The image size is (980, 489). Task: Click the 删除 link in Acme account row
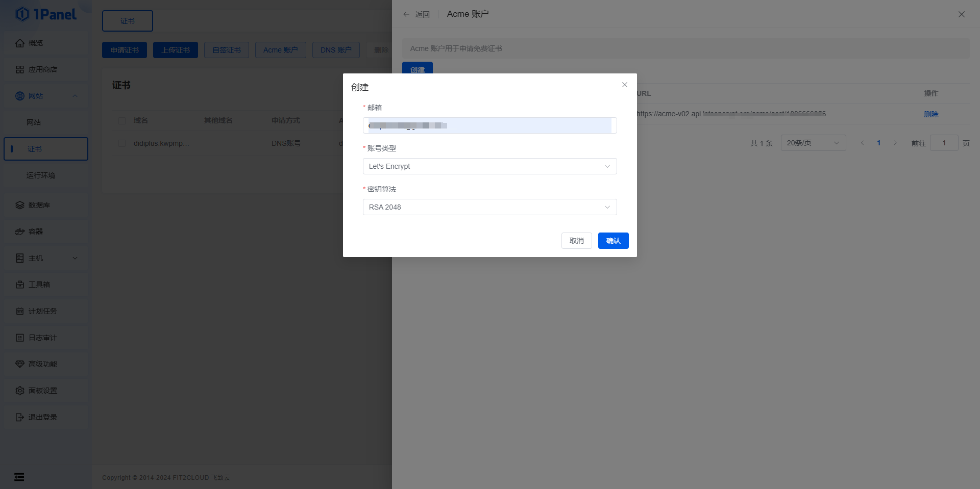click(x=931, y=114)
